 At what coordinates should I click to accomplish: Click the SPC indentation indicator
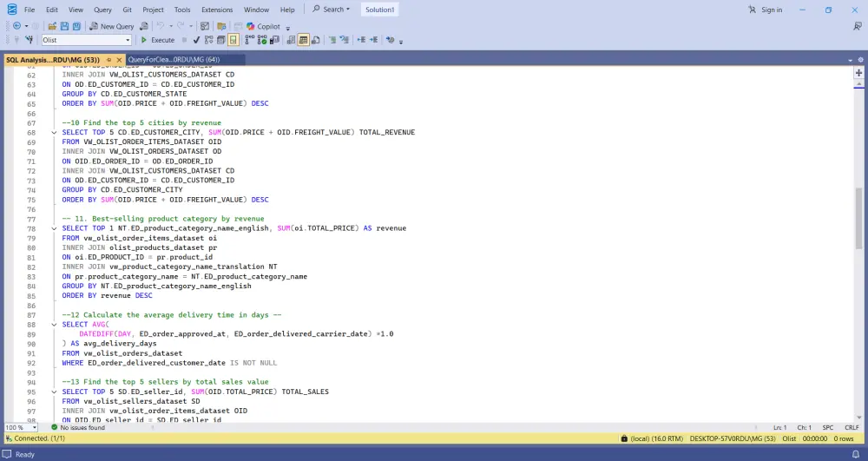point(827,427)
